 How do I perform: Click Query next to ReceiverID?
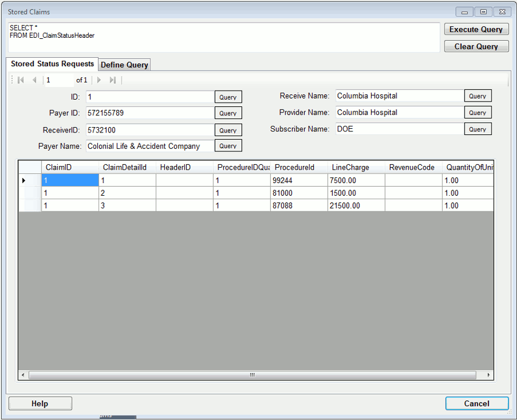point(228,129)
